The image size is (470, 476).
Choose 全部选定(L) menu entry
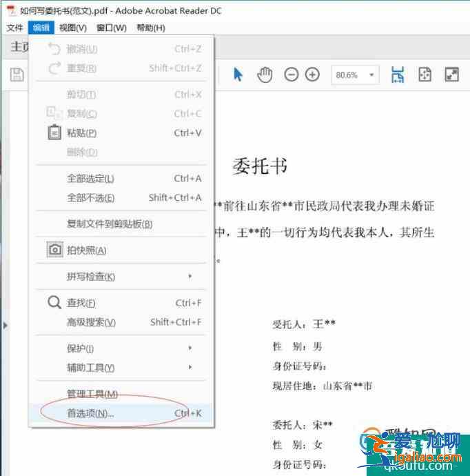[121, 179]
